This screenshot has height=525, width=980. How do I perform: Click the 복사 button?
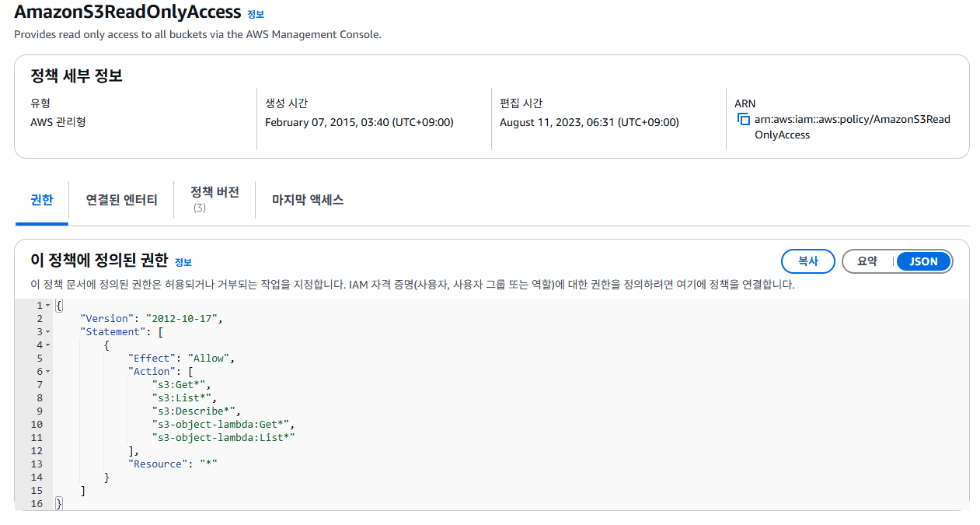click(808, 261)
